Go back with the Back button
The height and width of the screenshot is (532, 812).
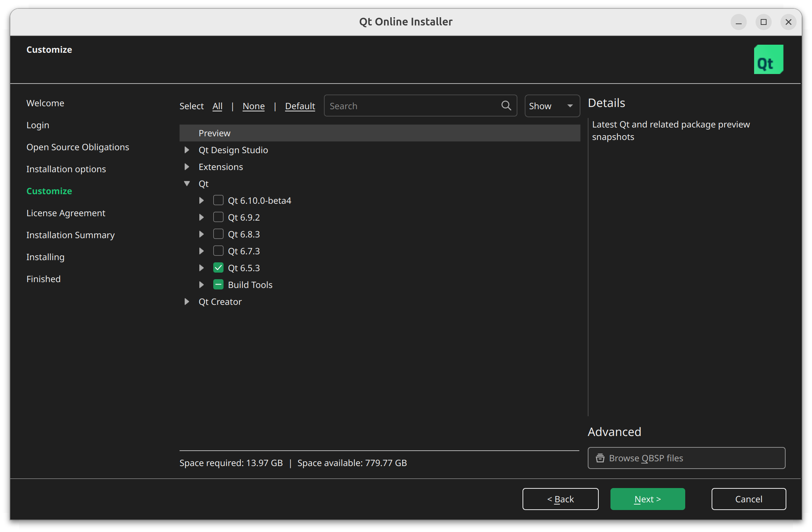[x=560, y=499]
